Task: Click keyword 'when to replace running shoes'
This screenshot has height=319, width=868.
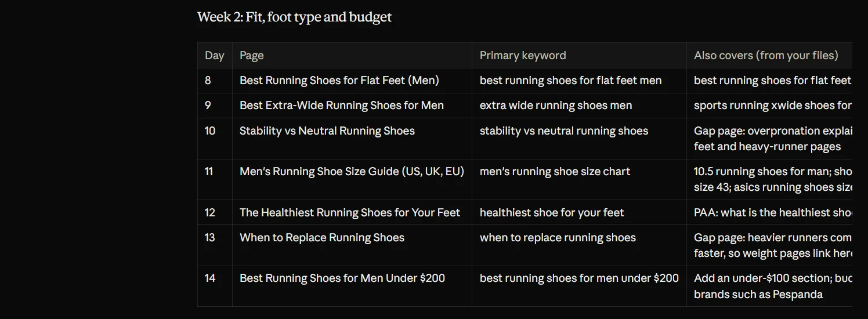Action: 558,238
